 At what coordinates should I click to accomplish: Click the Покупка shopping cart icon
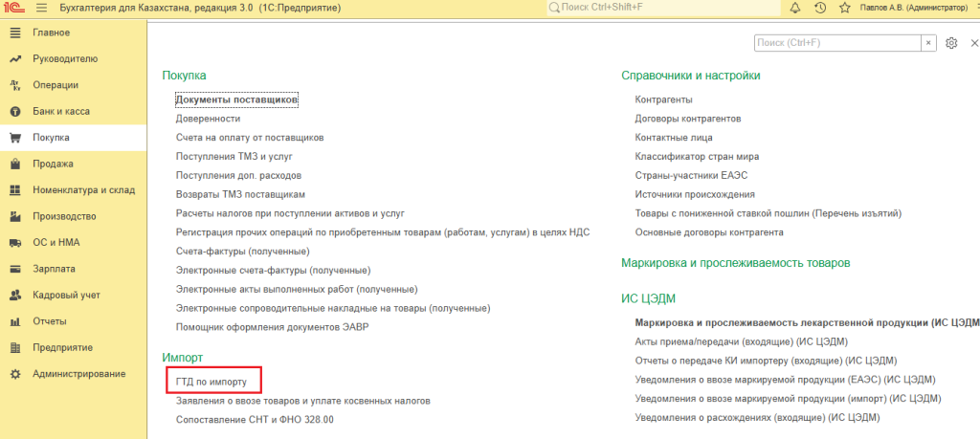tap(15, 138)
